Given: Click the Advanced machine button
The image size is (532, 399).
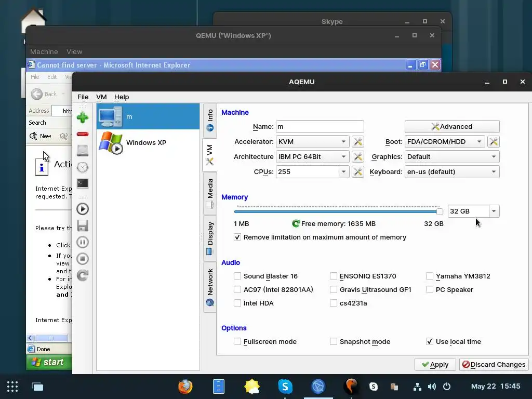Looking at the screenshot, I should pos(452,127).
